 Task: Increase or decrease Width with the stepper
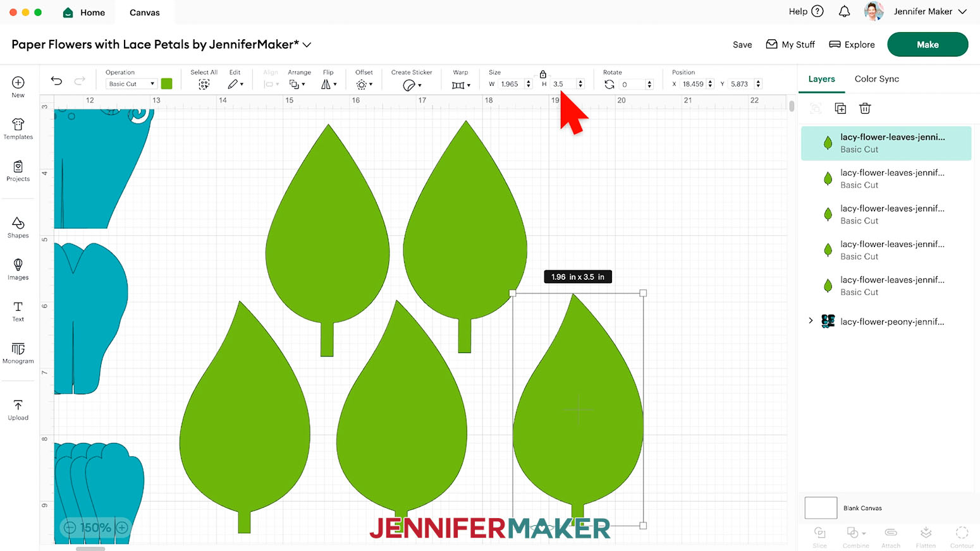529,84
